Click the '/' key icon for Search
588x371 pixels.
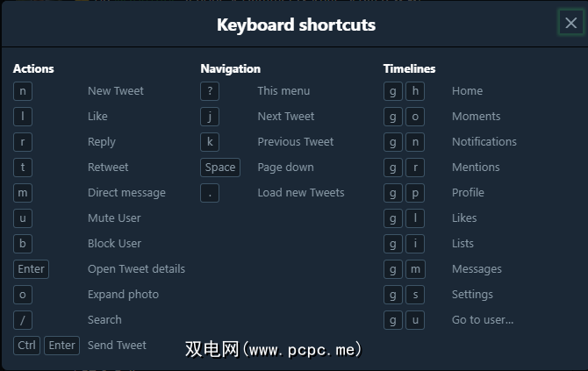23,320
